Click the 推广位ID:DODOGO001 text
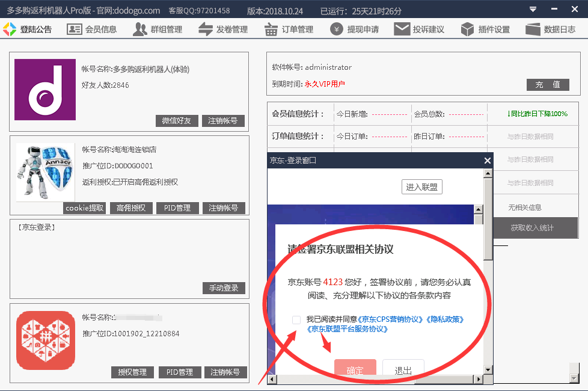Screen dimensions: 588x391 pos(117,166)
